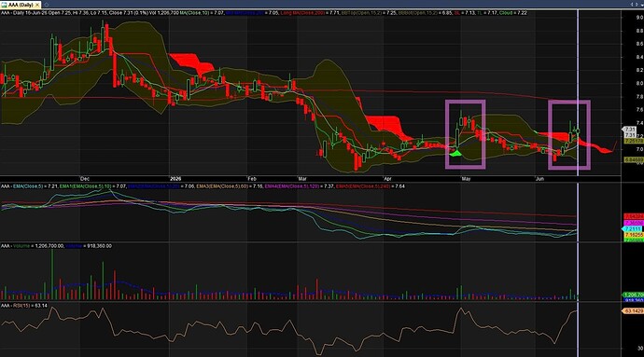Screen dimensions: 644x357
Task: Click the EMA3 = 7.16 indicator label
Action: pos(230,186)
